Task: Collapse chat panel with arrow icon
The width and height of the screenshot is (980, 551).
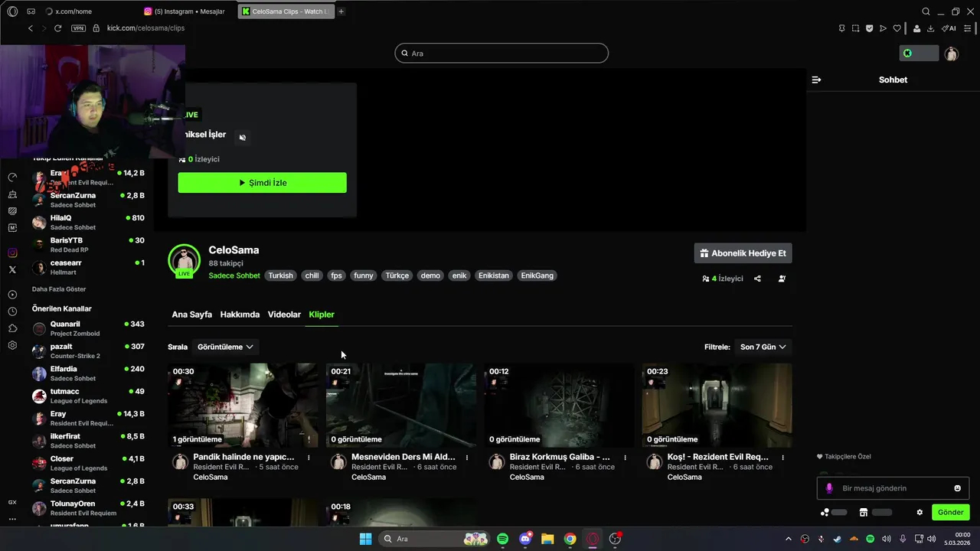Action: pos(816,80)
